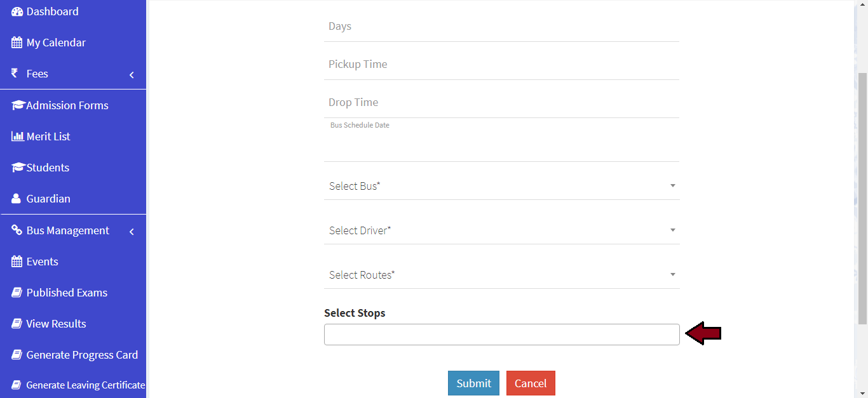Click the Select Stops input box
The image size is (868, 398).
[501, 335]
